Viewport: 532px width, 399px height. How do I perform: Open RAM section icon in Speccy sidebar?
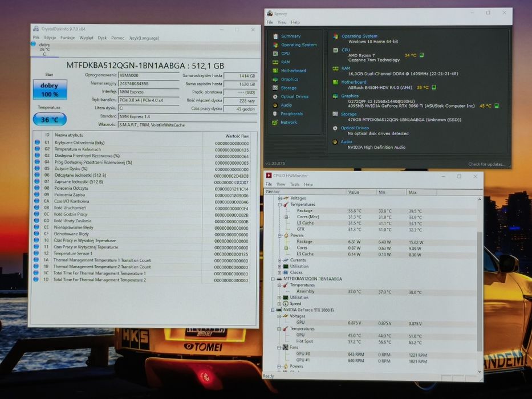pos(275,62)
